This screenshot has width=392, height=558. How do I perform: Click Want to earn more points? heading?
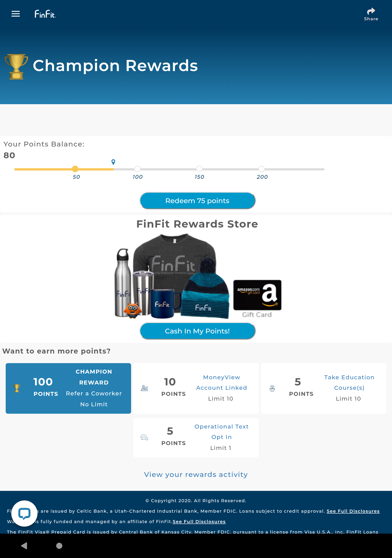[x=56, y=351]
